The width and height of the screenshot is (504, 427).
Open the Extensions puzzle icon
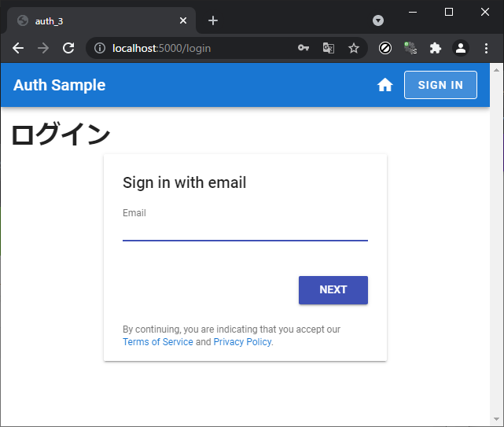(x=436, y=48)
